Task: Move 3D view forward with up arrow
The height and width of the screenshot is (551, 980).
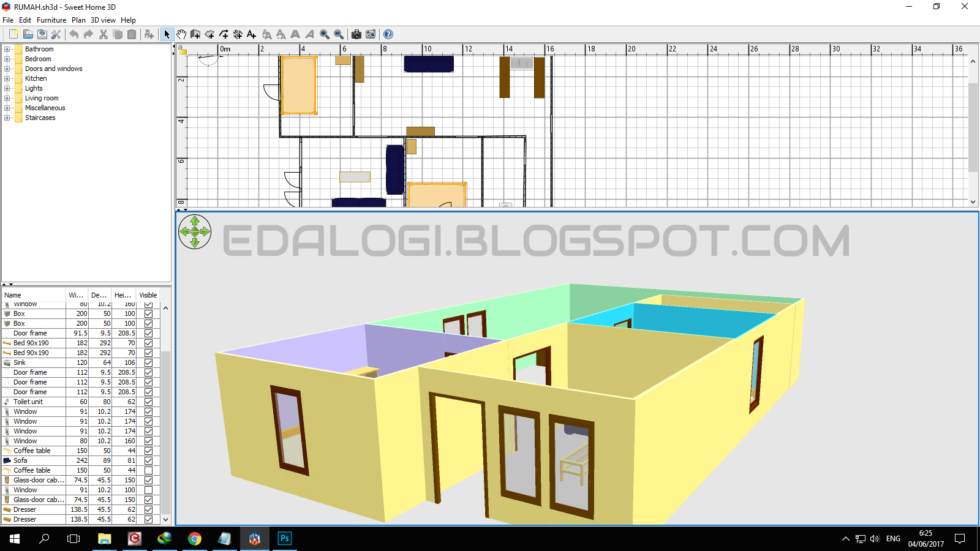Action: click(x=195, y=221)
